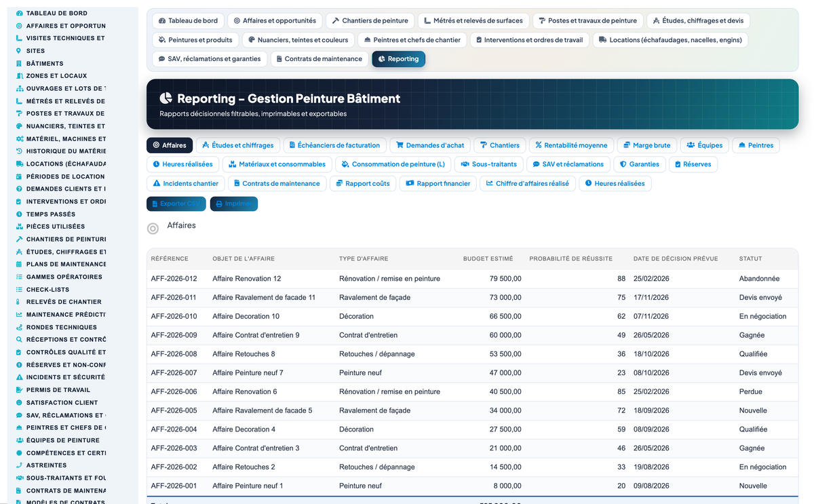This screenshot has width=814, height=504.
Task: Sort by the Budget estimé column header
Action: [488, 258]
